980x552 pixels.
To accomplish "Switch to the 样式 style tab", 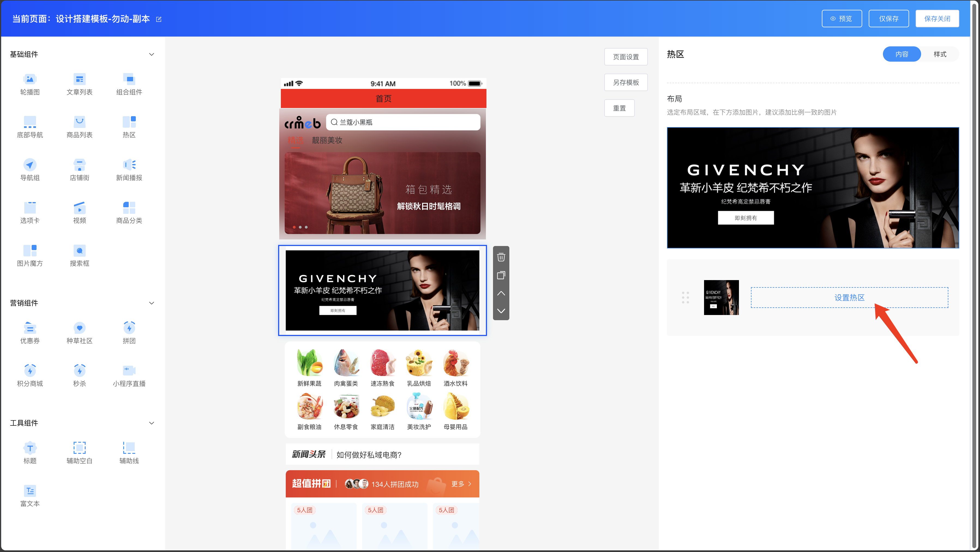I will [x=940, y=54].
